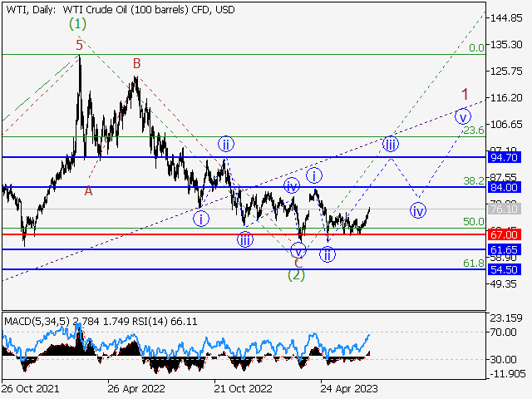Select the red 67.00 price tag
532x399 pixels.
pos(504,234)
